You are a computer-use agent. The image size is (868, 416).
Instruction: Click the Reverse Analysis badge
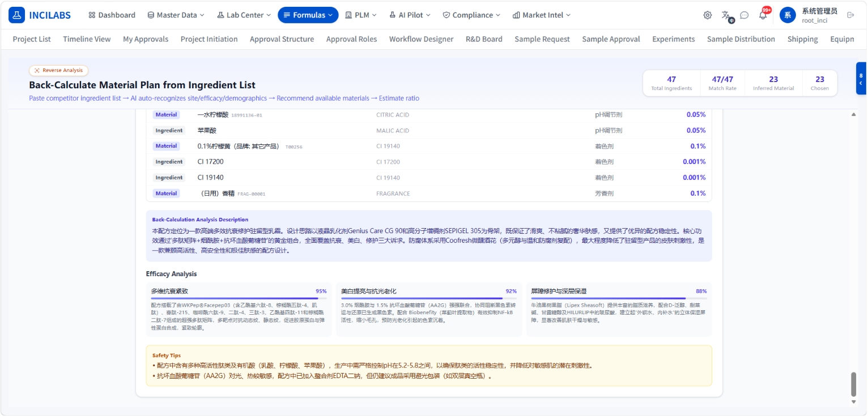point(59,70)
